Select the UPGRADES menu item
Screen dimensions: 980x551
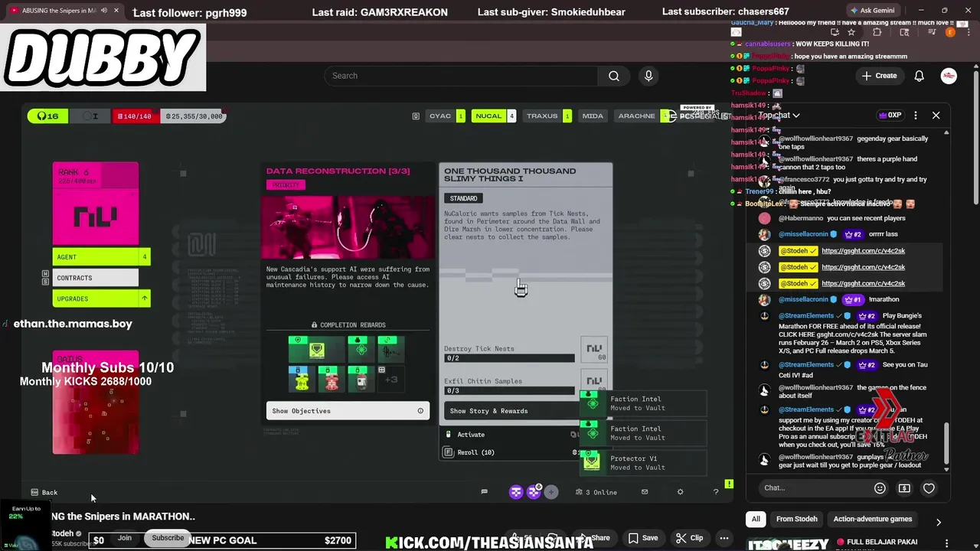coord(101,298)
